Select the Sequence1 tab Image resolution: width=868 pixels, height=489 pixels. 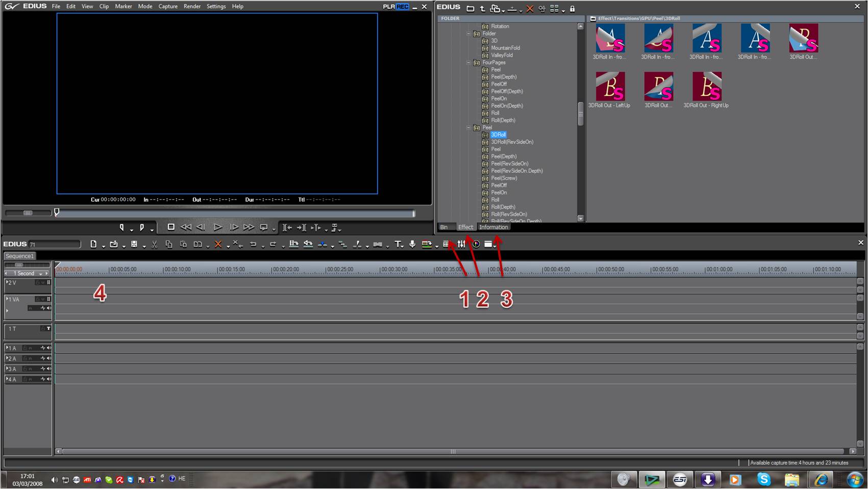point(19,256)
